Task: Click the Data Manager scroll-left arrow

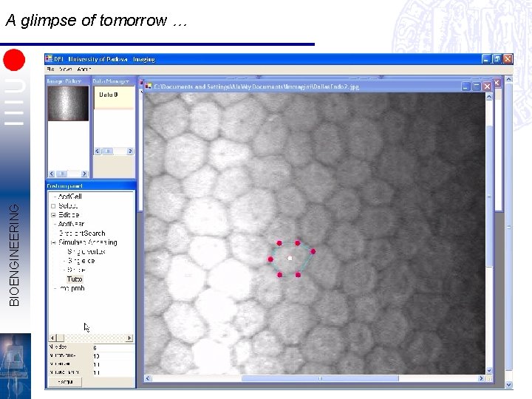Action: pyautogui.click(x=98, y=151)
